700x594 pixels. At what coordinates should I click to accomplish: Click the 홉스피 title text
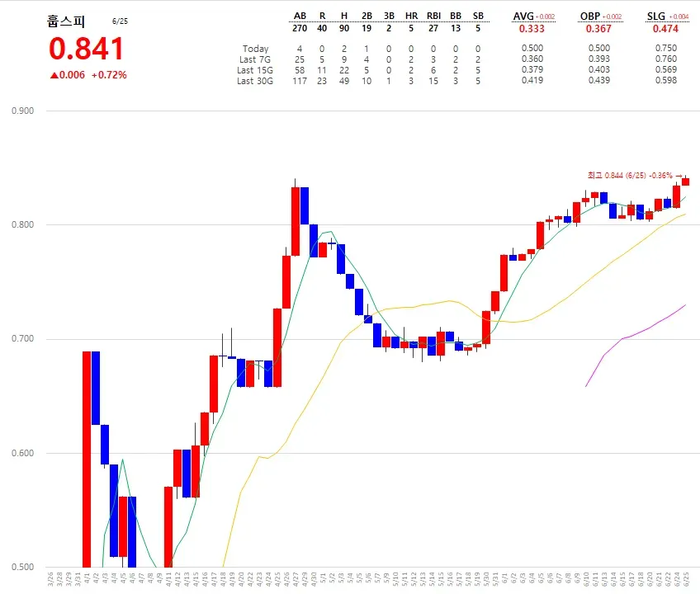(x=66, y=21)
